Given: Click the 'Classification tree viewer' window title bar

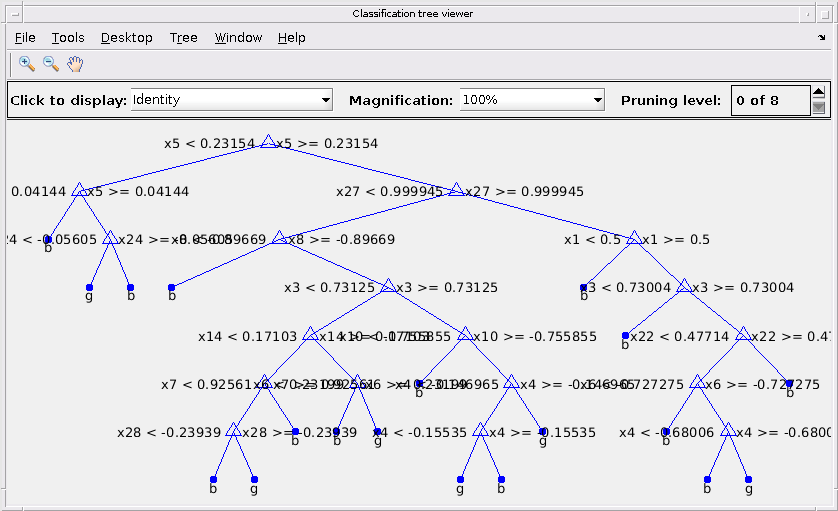Looking at the screenshot, I should (x=413, y=13).
